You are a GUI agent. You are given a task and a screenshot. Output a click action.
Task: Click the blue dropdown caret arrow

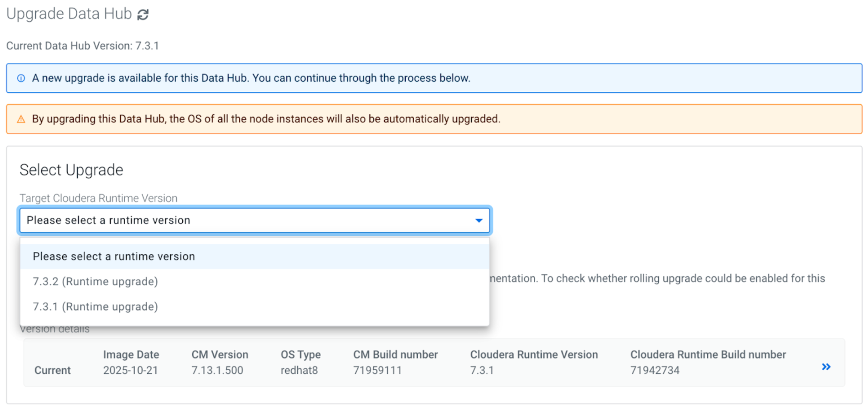click(478, 221)
